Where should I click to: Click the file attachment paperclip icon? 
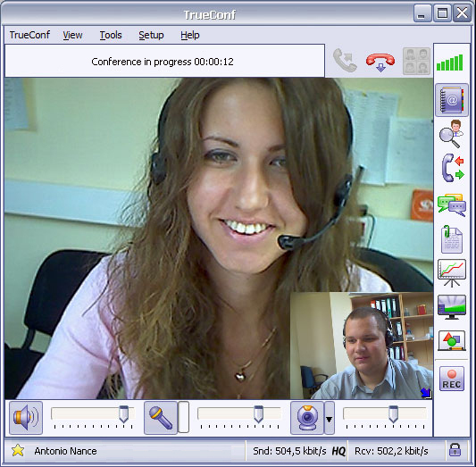[x=451, y=239]
